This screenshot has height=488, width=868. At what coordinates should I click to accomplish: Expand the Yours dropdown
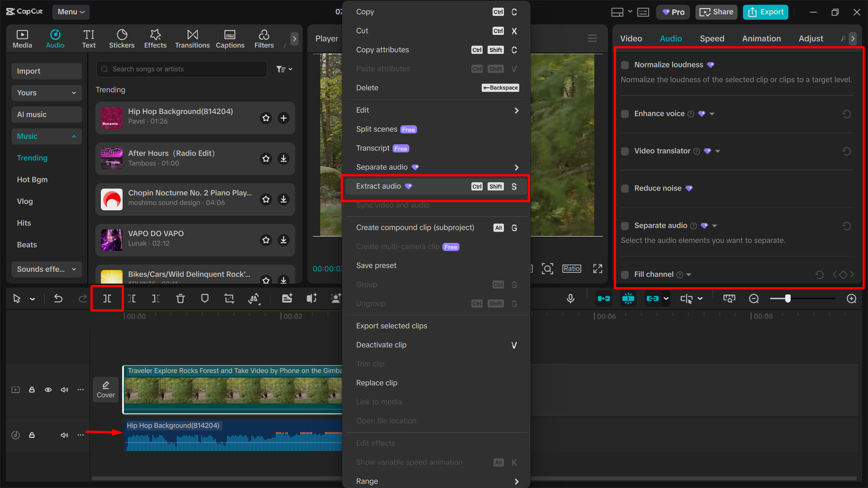coord(47,93)
